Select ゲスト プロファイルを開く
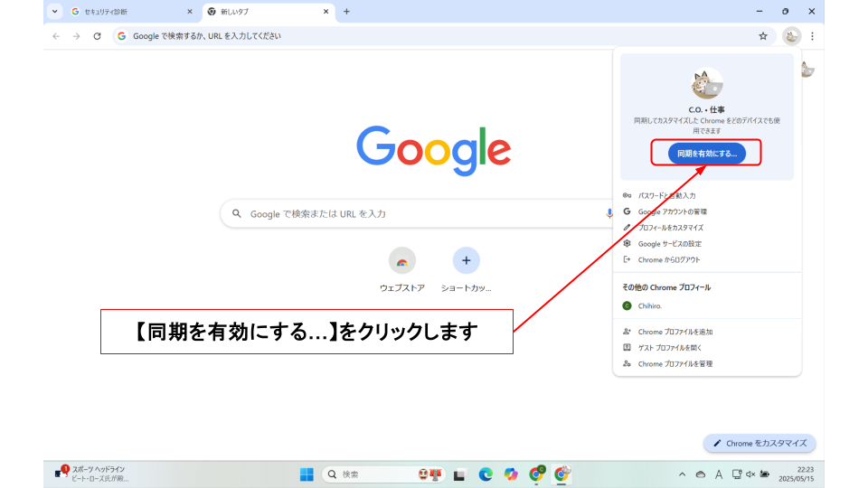The height and width of the screenshot is (488, 868). click(707, 348)
